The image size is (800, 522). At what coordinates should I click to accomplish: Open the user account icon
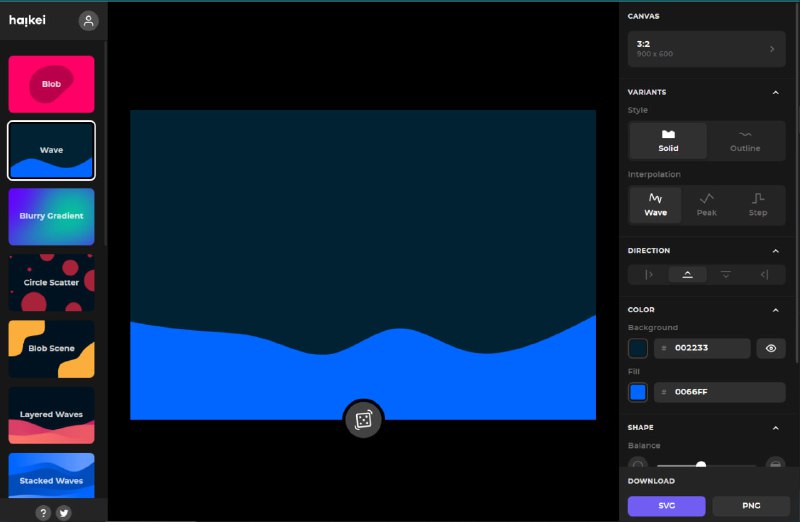tap(88, 21)
